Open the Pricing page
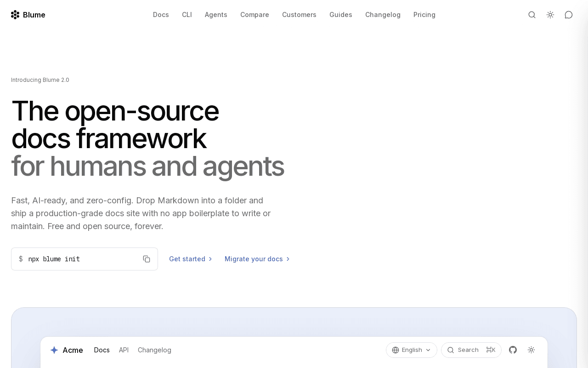 tap(424, 15)
